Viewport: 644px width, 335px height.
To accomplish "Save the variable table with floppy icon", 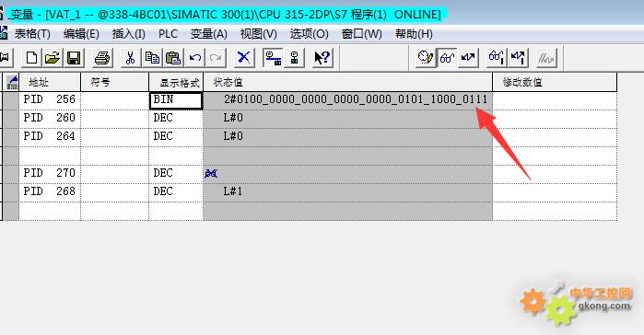I will tap(74, 58).
